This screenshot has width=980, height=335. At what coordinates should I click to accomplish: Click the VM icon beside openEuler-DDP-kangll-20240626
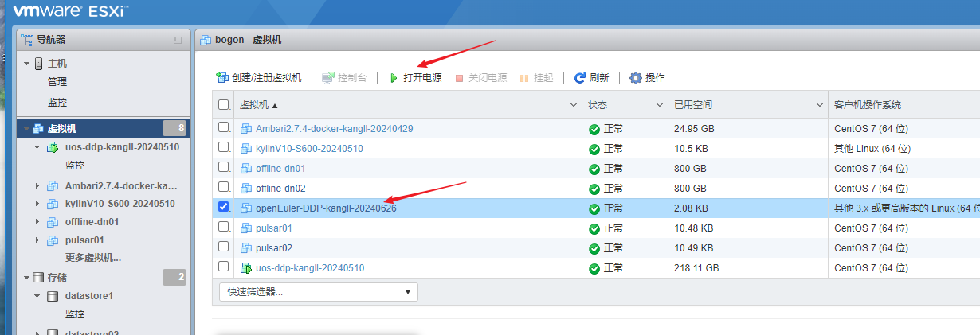[x=246, y=208]
